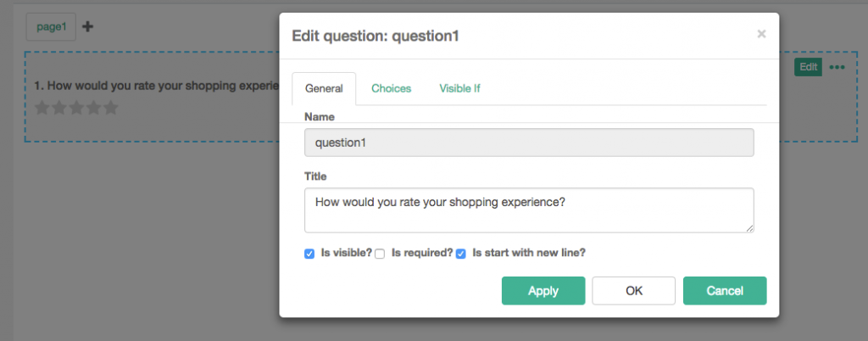Image resolution: width=868 pixels, height=341 pixels.
Task: Confirm with the OK button
Action: pyautogui.click(x=634, y=291)
